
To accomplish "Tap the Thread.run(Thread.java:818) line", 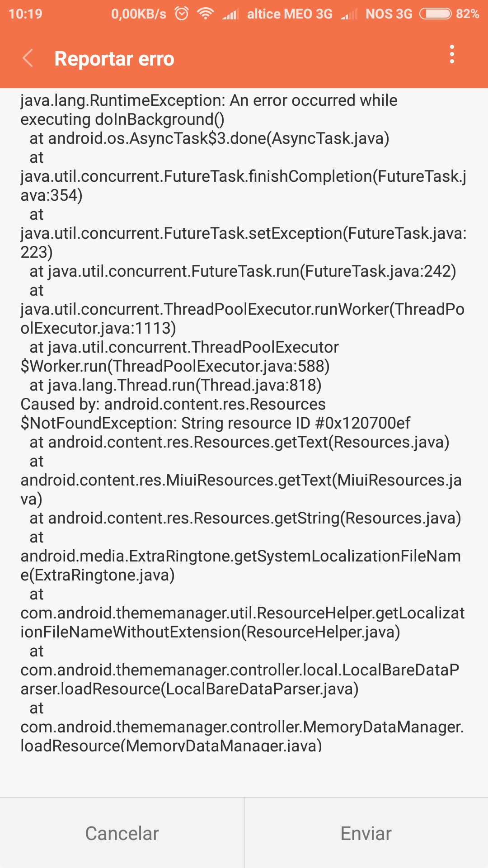I will (175, 385).
